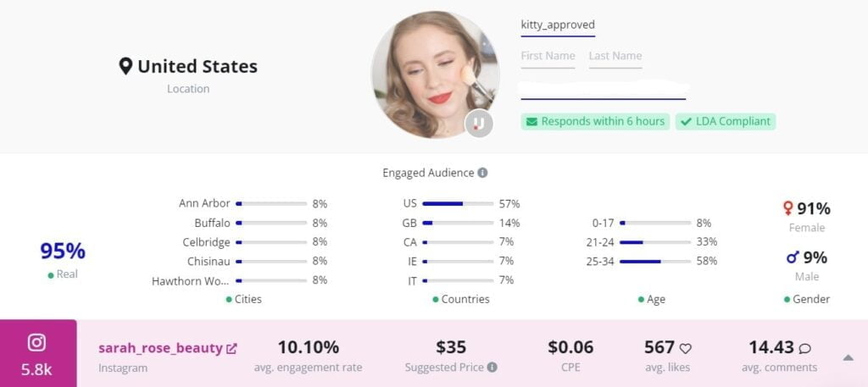
Task: Click the Last Name field
Action: click(x=615, y=57)
